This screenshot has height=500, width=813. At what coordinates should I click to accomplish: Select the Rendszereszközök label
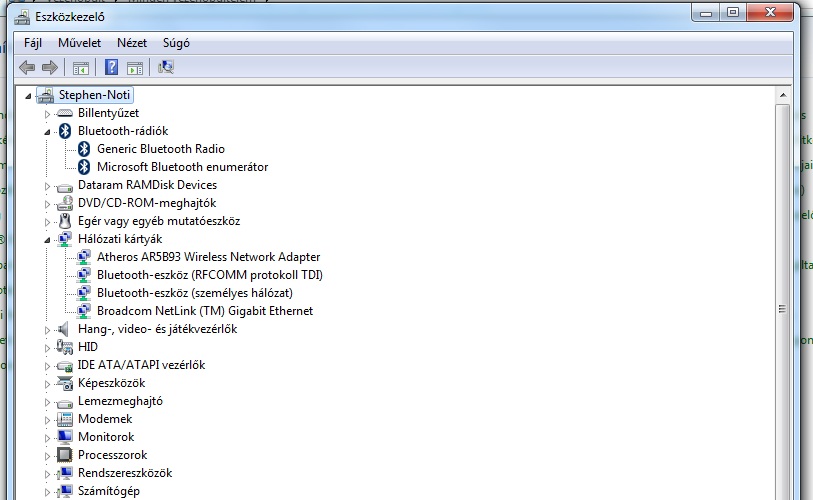(125, 473)
